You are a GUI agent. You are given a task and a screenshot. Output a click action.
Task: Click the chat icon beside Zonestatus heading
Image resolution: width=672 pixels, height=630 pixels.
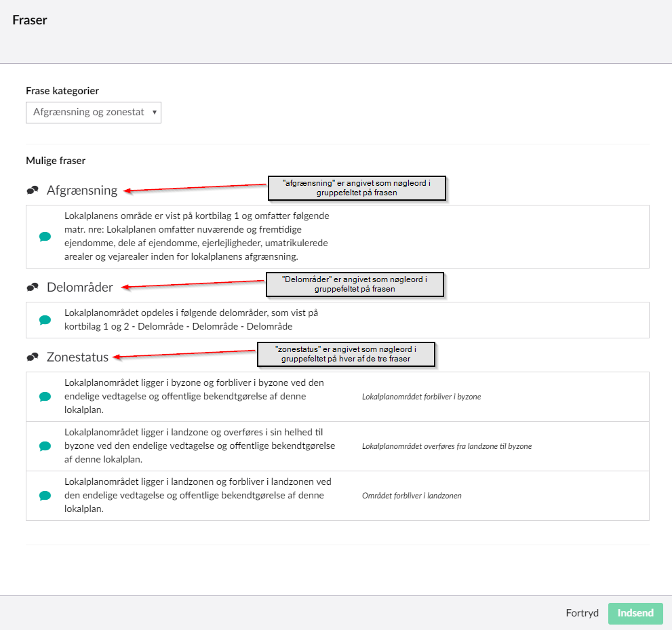[32, 357]
